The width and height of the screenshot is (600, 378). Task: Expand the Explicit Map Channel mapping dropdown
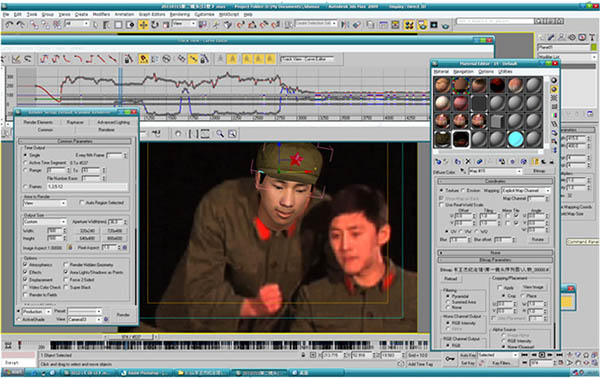tap(526, 190)
